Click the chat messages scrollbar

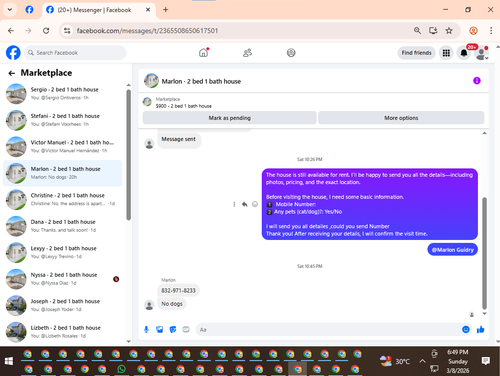484,253
